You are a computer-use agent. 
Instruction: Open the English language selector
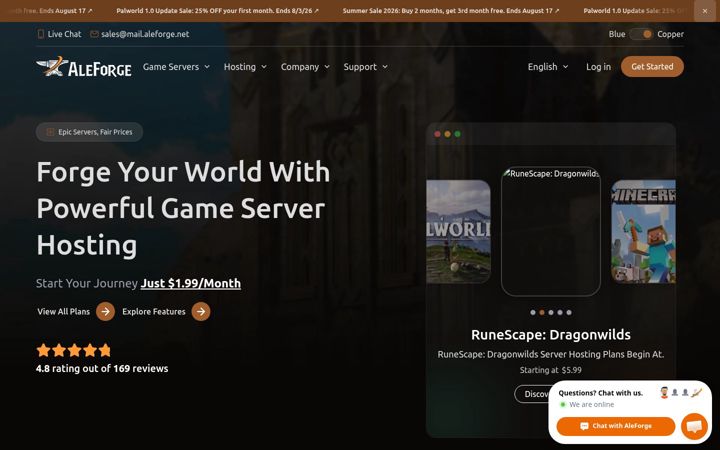[x=548, y=67]
